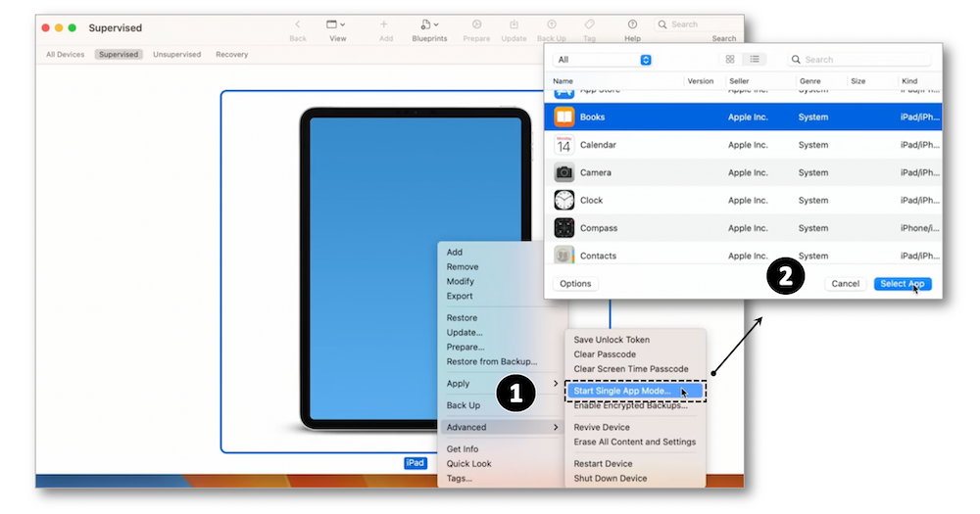
Task: Click the app picker Search field
Action: tap(862, 60)
